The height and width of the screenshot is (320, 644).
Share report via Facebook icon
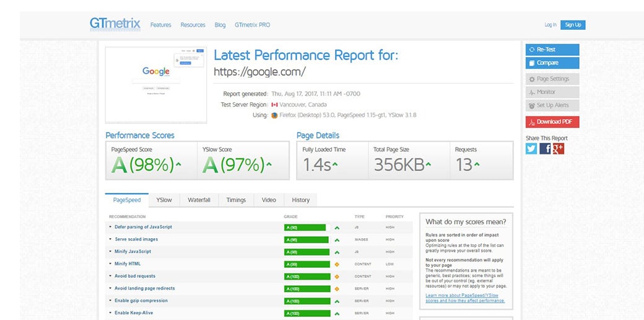(x=545, y=148)
